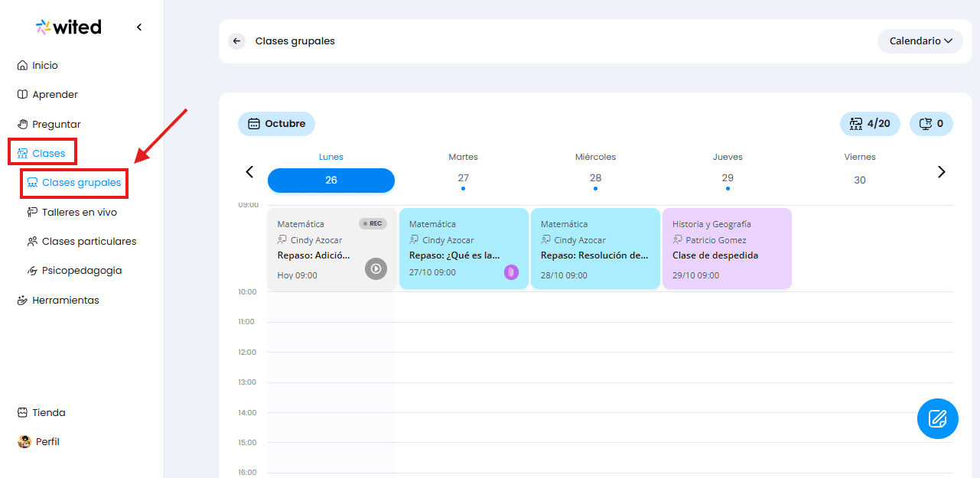Open Aprender in the sidebar
This screenshot has width=980, height=478.
(47, 95)
